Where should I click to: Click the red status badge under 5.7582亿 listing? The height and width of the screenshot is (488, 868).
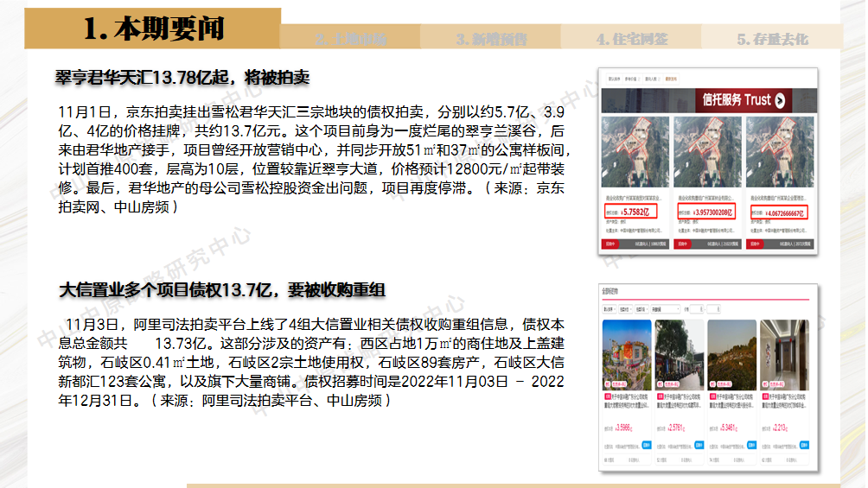pos(610,244)
